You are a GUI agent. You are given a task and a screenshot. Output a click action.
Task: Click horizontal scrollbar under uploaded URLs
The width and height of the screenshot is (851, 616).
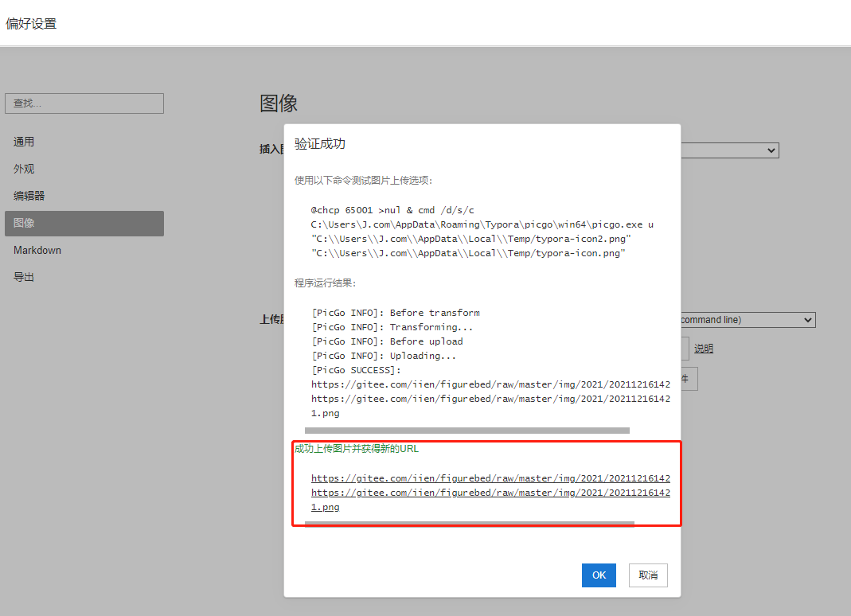pos(470,524)
